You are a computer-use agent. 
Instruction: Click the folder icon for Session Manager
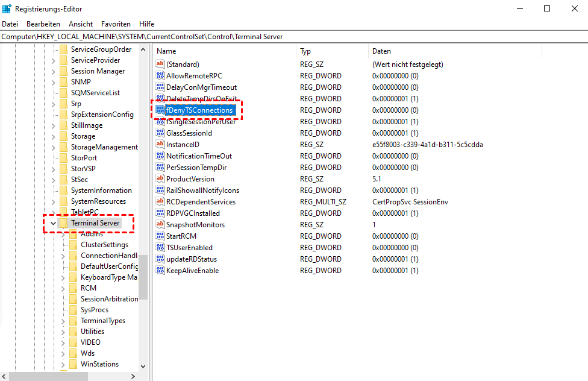point(63,71)
